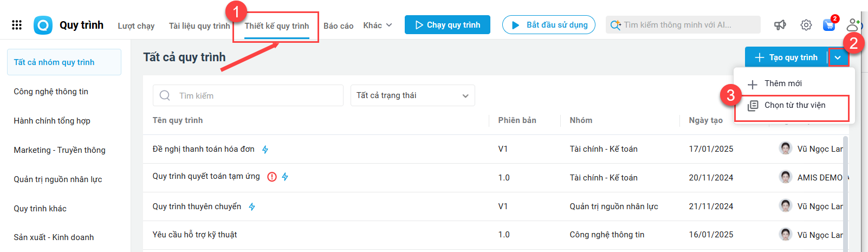Click lightning icon beside Quy trình thuyên chuyển

pyautogui.click(x=252, y=206)
